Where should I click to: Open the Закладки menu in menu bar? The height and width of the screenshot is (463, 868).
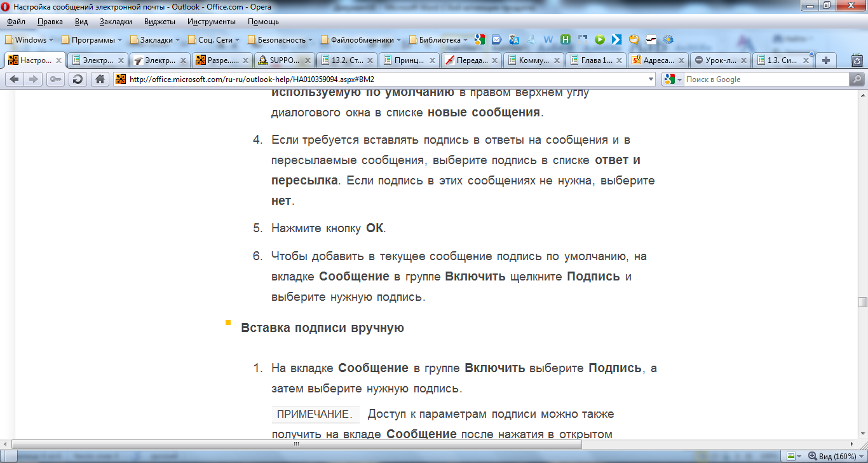point(116,22)
